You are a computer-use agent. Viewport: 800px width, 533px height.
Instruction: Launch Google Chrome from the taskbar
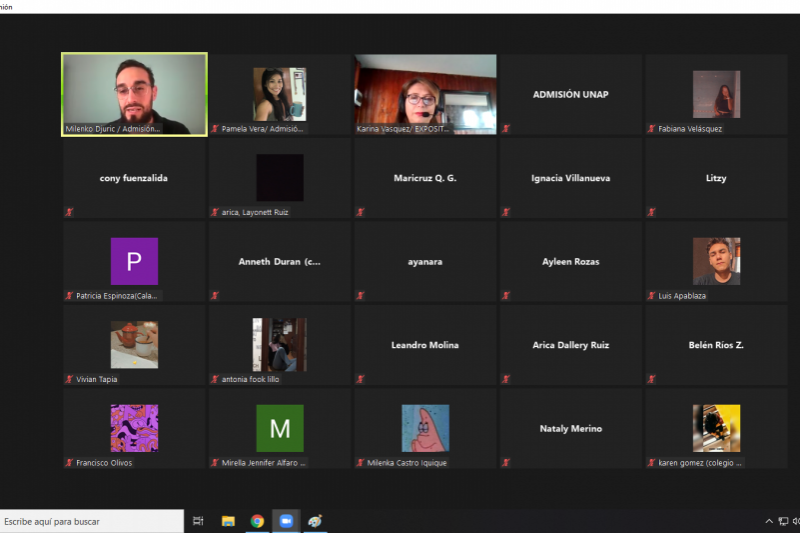coord(257,521)
